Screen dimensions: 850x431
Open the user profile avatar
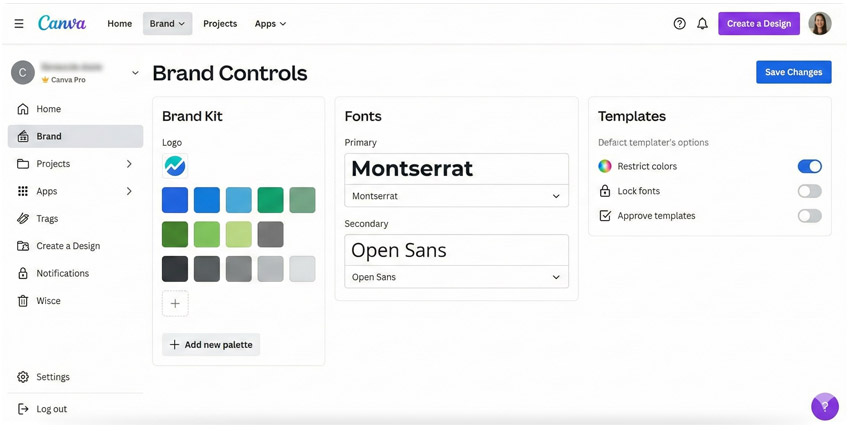coord(819,23)
